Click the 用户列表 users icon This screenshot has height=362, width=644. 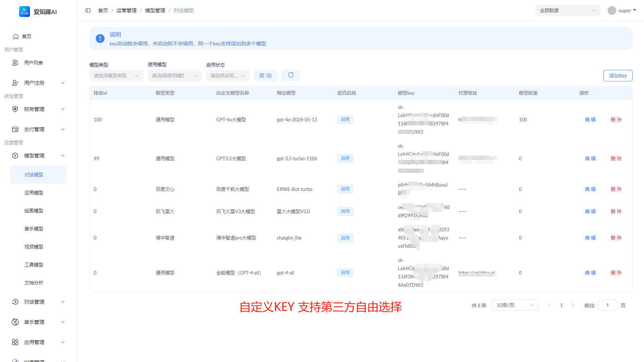[15, 63]
